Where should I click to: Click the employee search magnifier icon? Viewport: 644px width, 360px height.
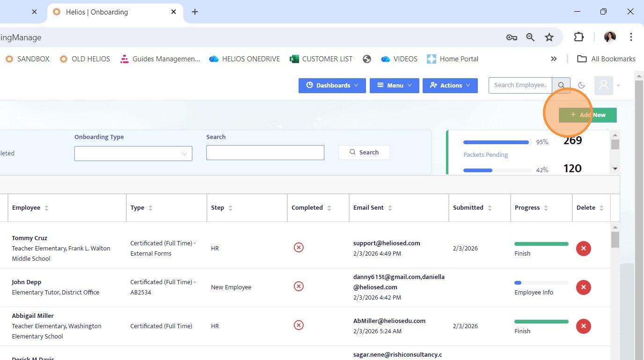[561, 85]
